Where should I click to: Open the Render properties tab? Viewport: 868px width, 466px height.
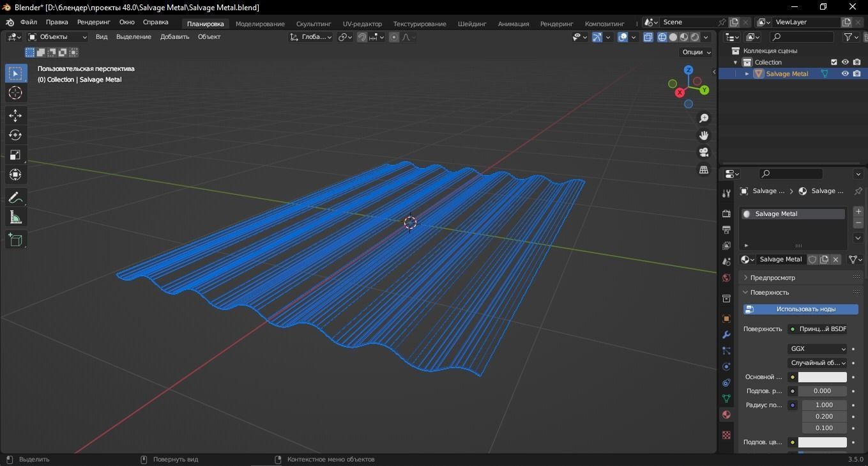pyautogui.click(x=726, y=214)
